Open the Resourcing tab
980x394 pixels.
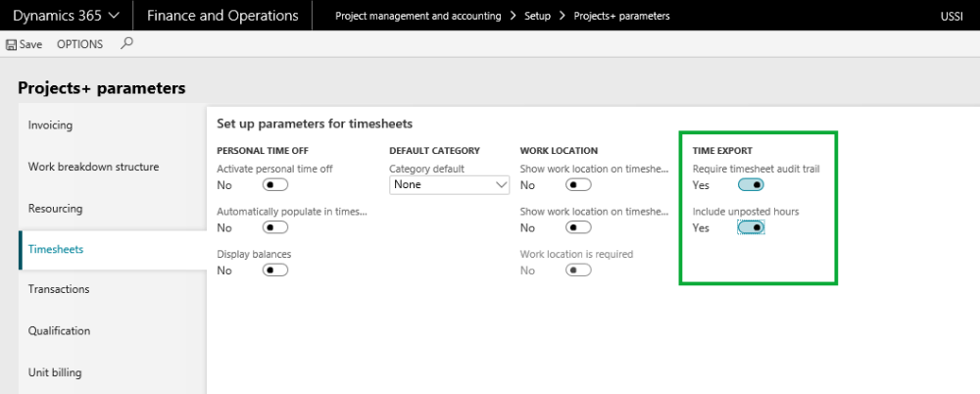56,208
